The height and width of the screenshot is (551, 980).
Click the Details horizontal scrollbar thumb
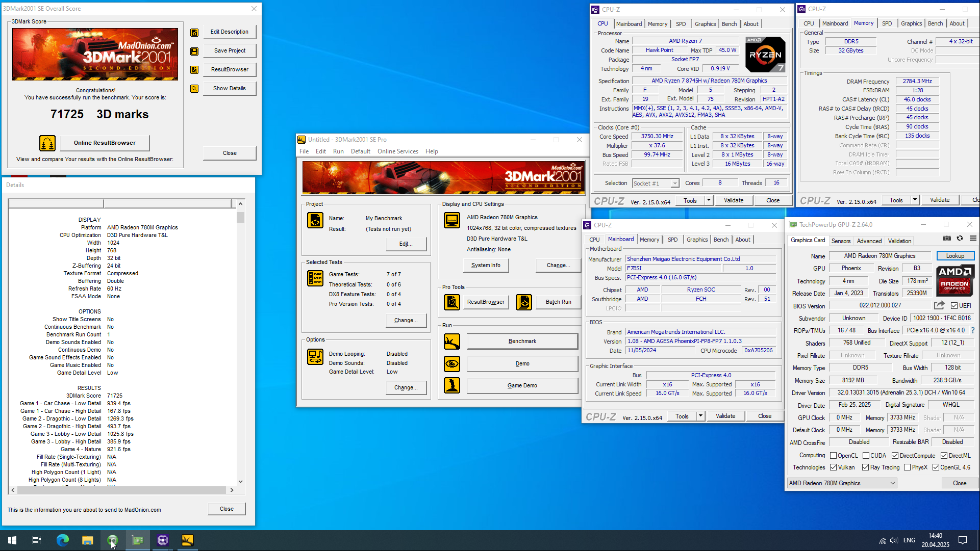121,490
